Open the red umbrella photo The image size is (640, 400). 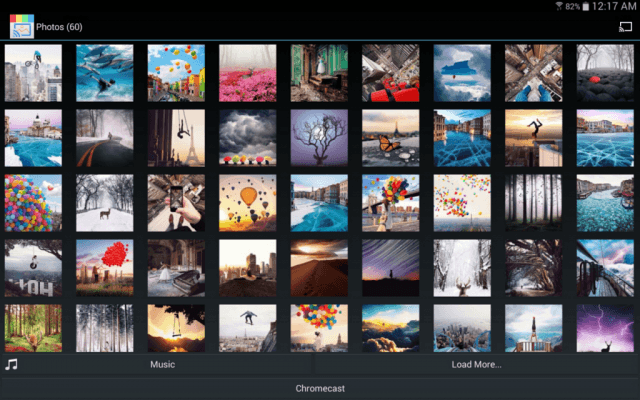point(605,73)
